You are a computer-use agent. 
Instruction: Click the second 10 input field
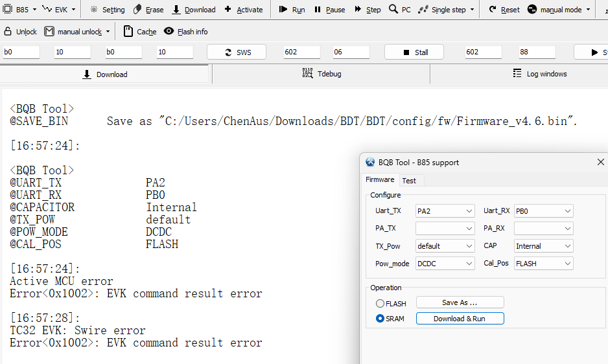175,52
